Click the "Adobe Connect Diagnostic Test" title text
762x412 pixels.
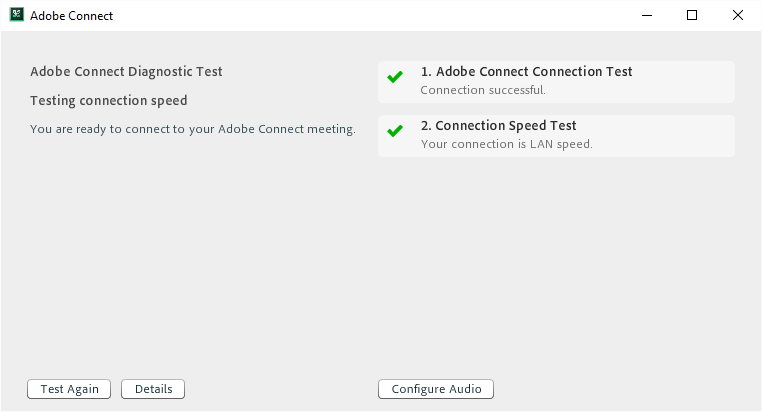tap(126, 72)
